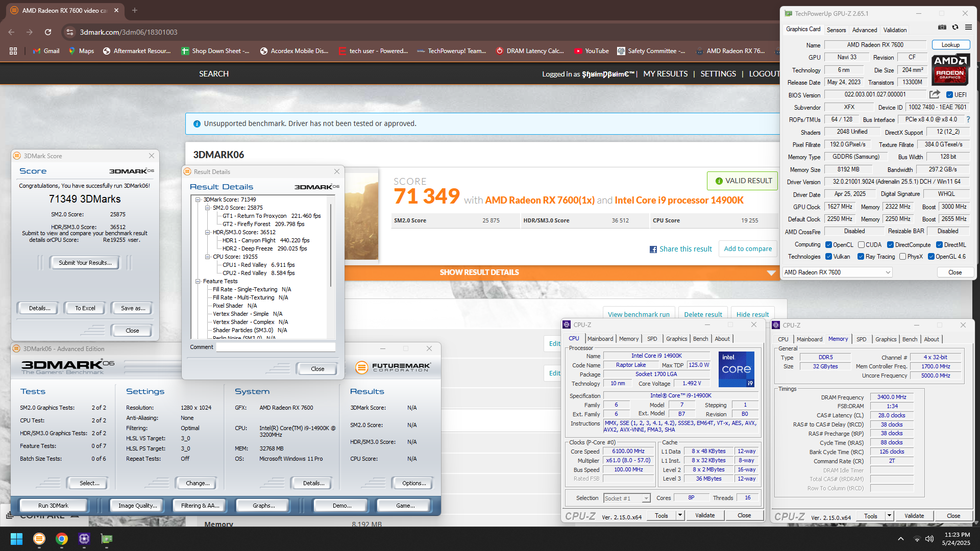The width and height of the screenshot is (980, 551).
Task: Reload the 3dmark.com page
Action: [x=48, y=32]
